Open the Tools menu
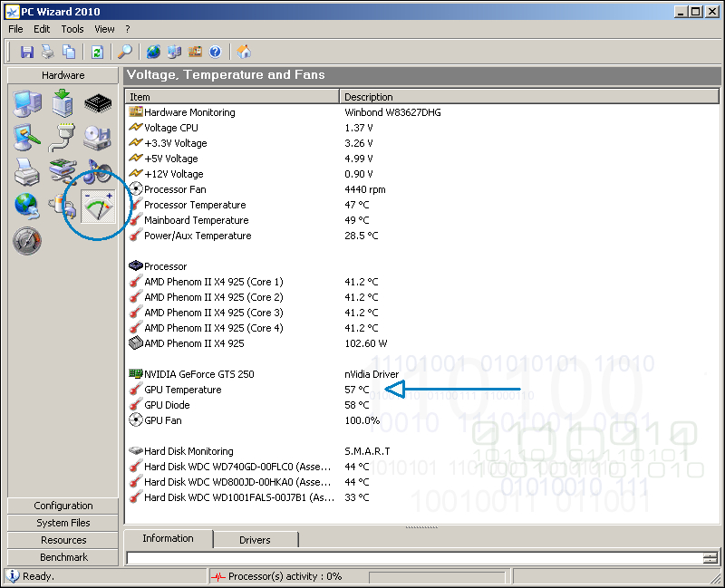Viewport: 725px width, 588px height. point(72,29)
